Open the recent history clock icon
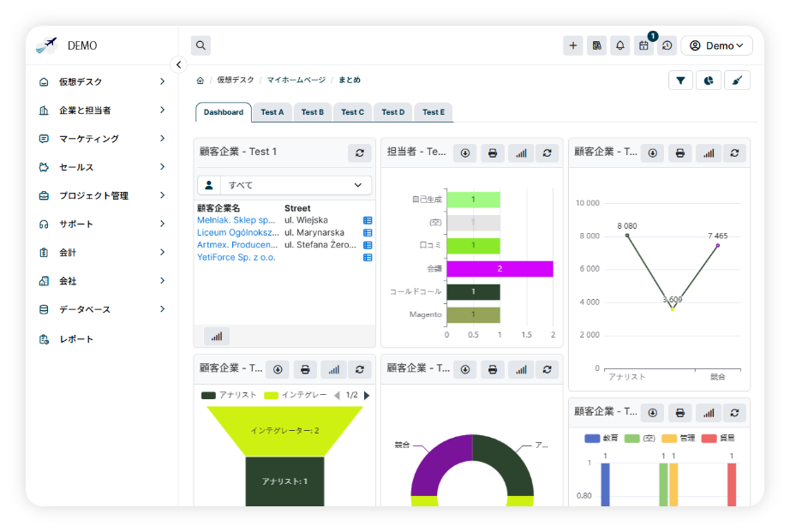The width and height of the screenshot is (790, 532). (x=667, y=45)
